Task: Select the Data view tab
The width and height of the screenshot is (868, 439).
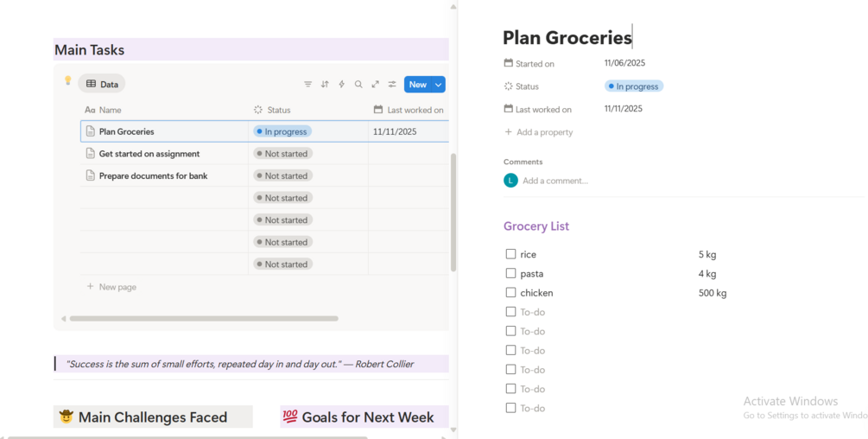Action: coord(102,84)
